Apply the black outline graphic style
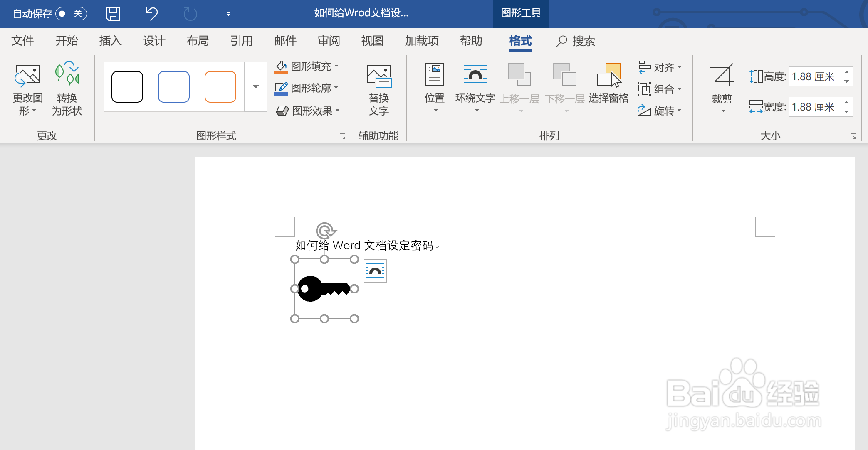The height and width of the screenshot is (450, 868). pyautogui.click(x=127, y=87)
